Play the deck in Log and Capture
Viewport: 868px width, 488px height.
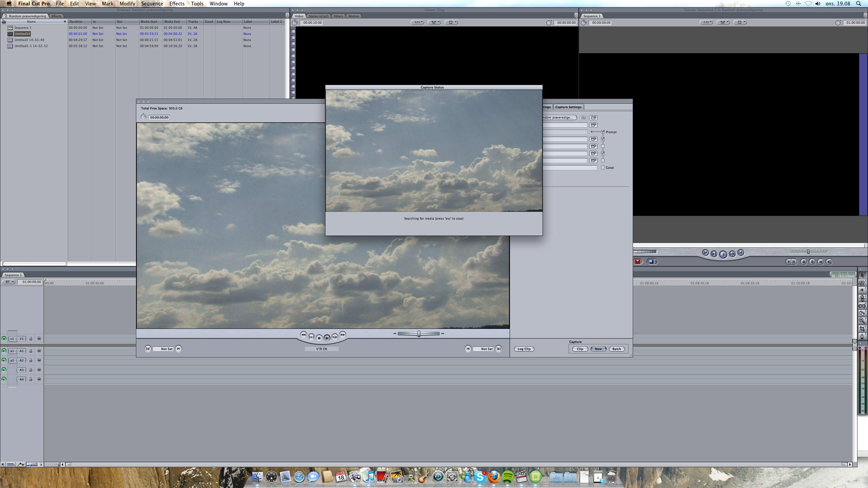pyautogui.click(x=327, y=338)
